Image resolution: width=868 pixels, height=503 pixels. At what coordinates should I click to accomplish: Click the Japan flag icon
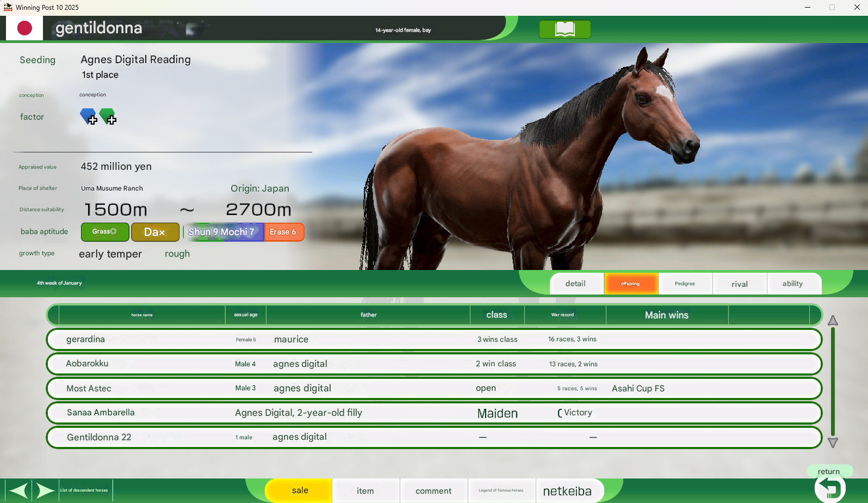24,28
